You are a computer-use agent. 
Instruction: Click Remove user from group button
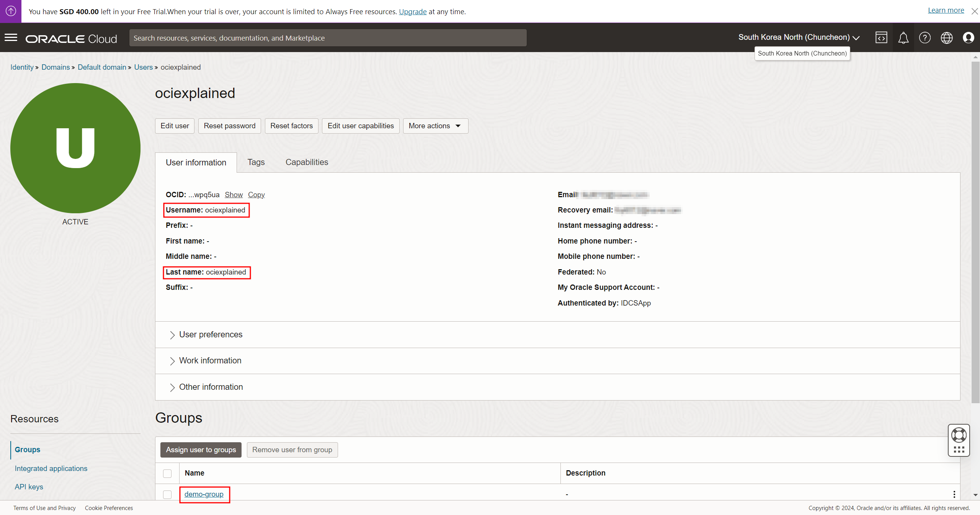coord(292,450)
